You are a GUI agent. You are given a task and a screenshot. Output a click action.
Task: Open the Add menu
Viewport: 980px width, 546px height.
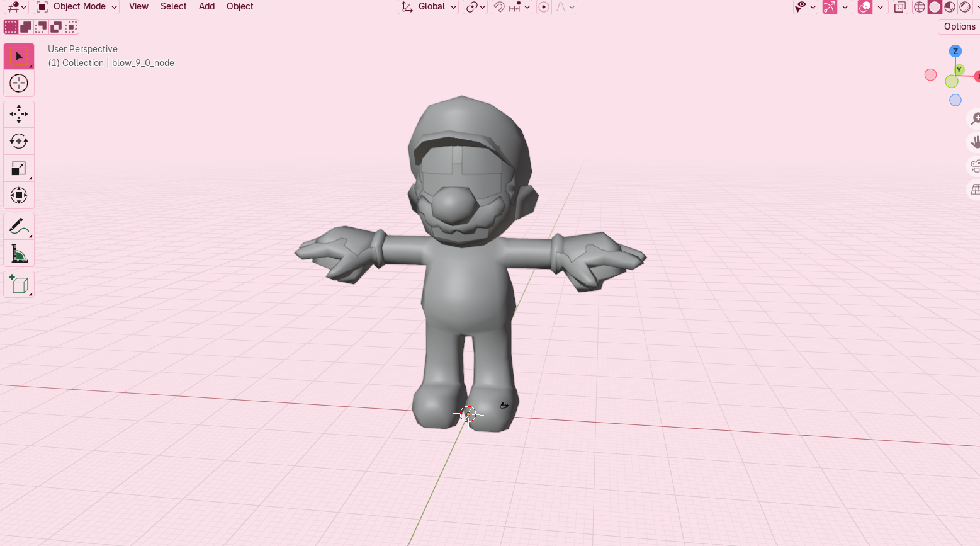point(206,6)
